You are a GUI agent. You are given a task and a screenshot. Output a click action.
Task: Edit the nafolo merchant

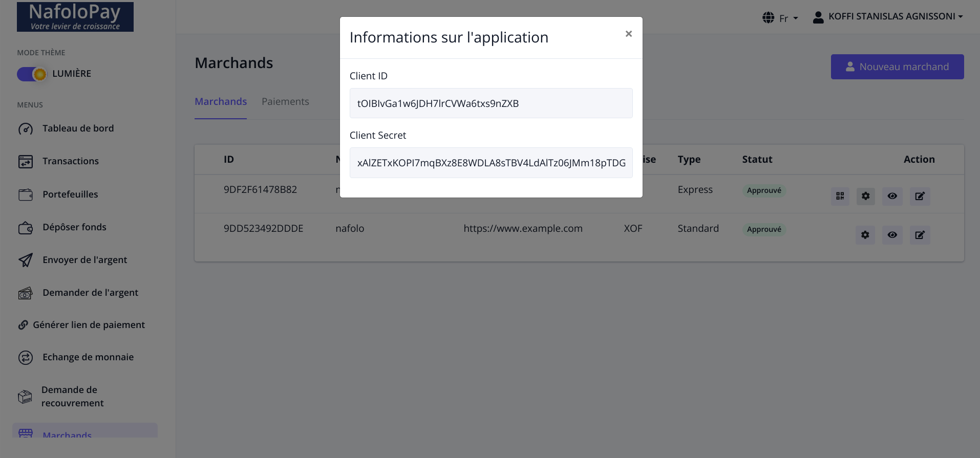(x=920, y=235)
